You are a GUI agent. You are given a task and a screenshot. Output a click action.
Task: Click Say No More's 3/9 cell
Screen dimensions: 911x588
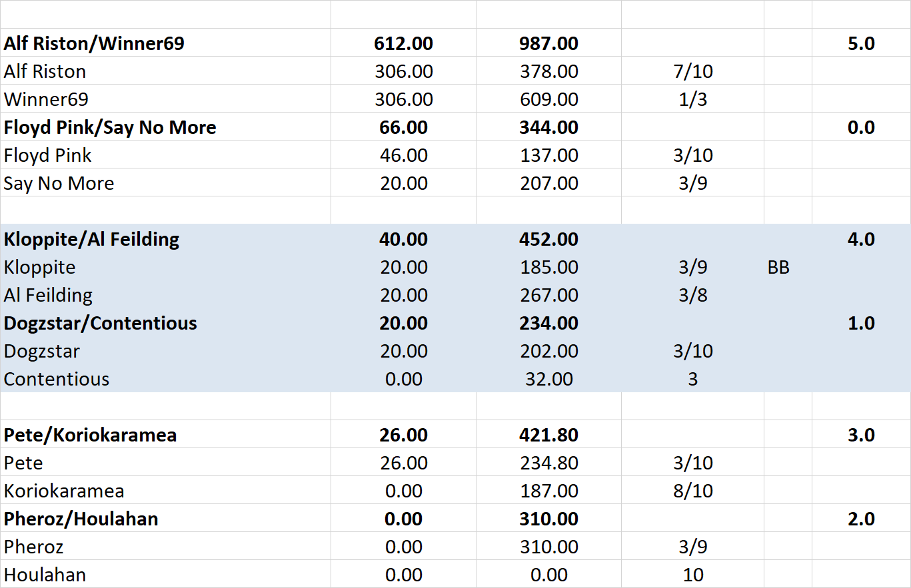coord(692,183)
